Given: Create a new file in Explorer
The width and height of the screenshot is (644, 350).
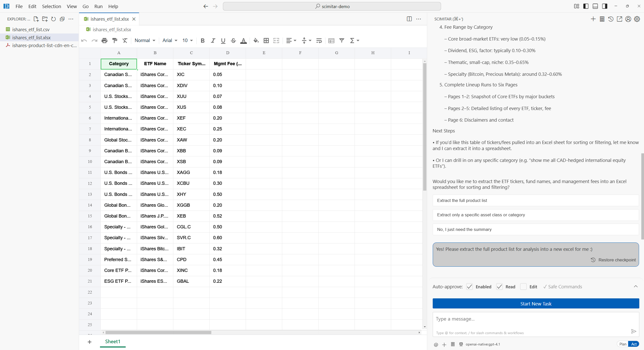Looking at the screenshot, I should [36, 19].
